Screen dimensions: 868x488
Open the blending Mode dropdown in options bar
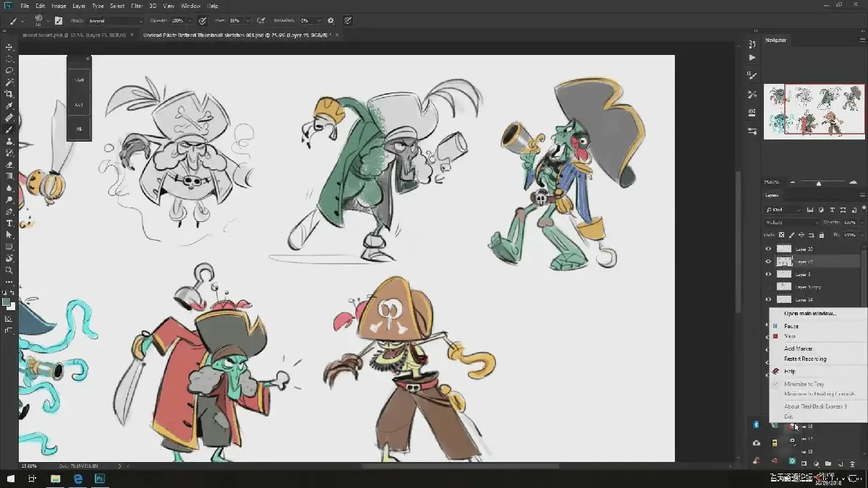coord(116,21)
